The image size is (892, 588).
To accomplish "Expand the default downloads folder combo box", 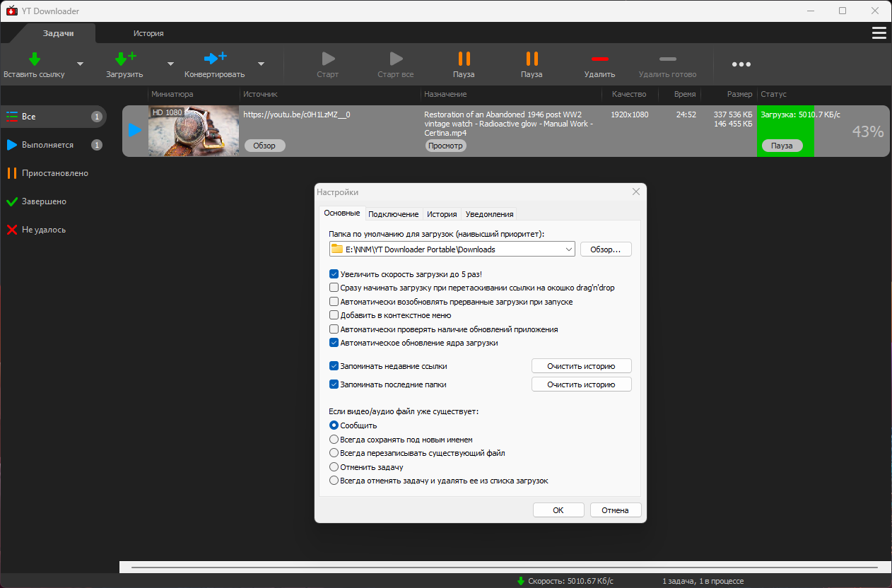I will pos(452,249).
